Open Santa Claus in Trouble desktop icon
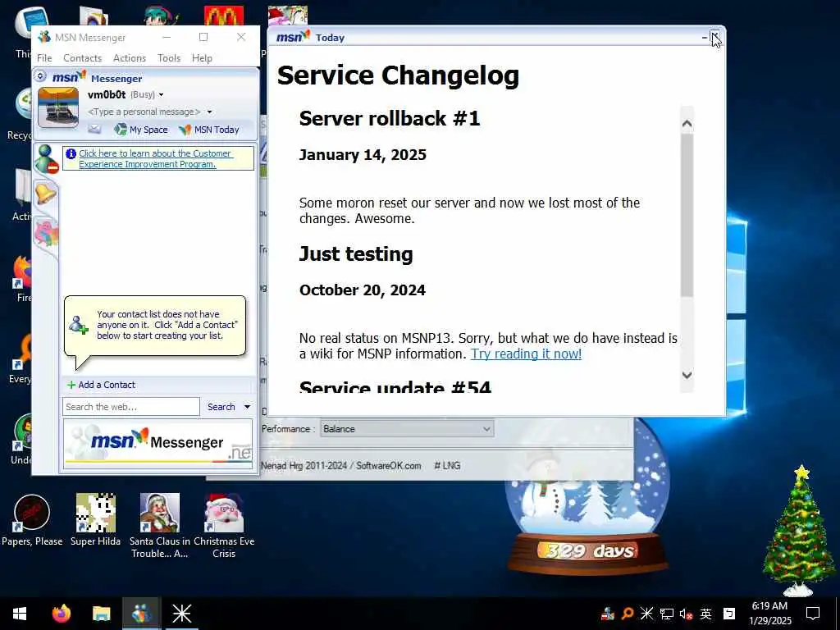Image resolution: width=840 pixels, height=630 pixels. (160, 525)
